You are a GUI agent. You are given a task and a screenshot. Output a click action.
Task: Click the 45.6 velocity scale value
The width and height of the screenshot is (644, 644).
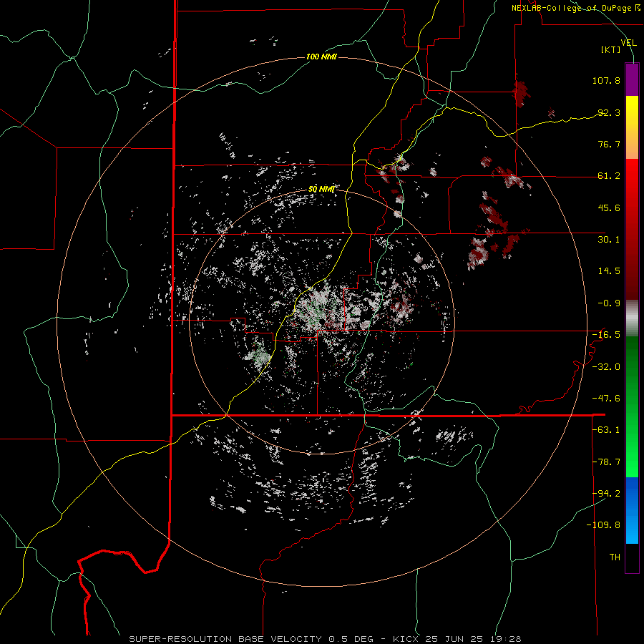click(609, 208)
